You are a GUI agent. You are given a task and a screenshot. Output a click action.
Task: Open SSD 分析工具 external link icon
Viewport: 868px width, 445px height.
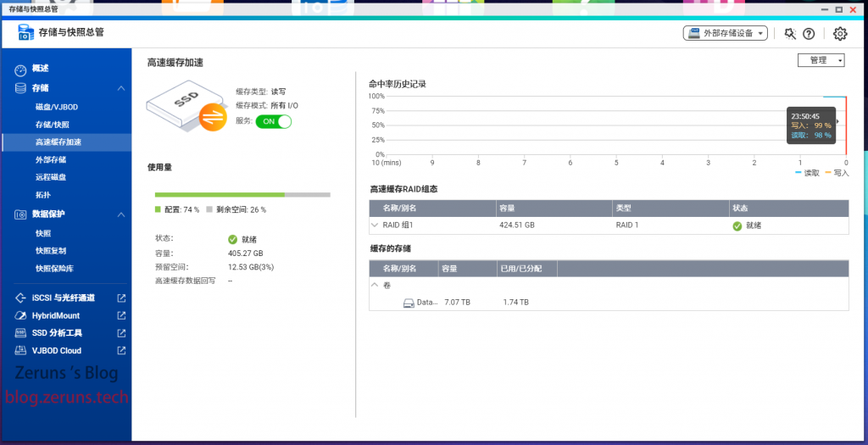coord(121,333)
